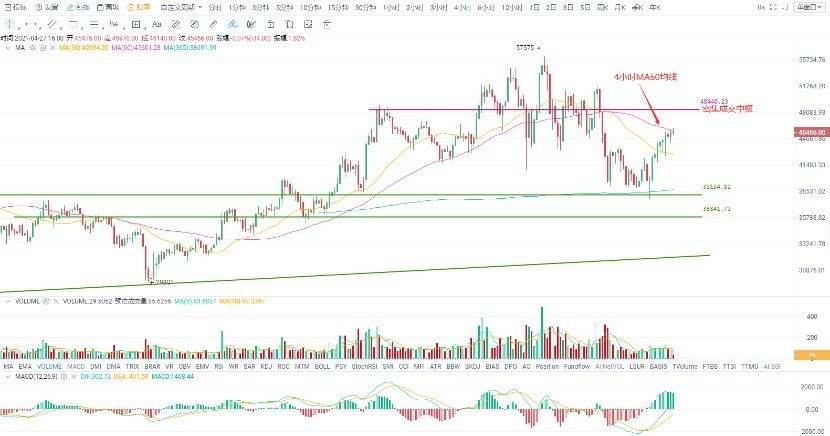Collapse the MACD pane chevron
Viewport: 830px width, 436px height.
[7, 377]
